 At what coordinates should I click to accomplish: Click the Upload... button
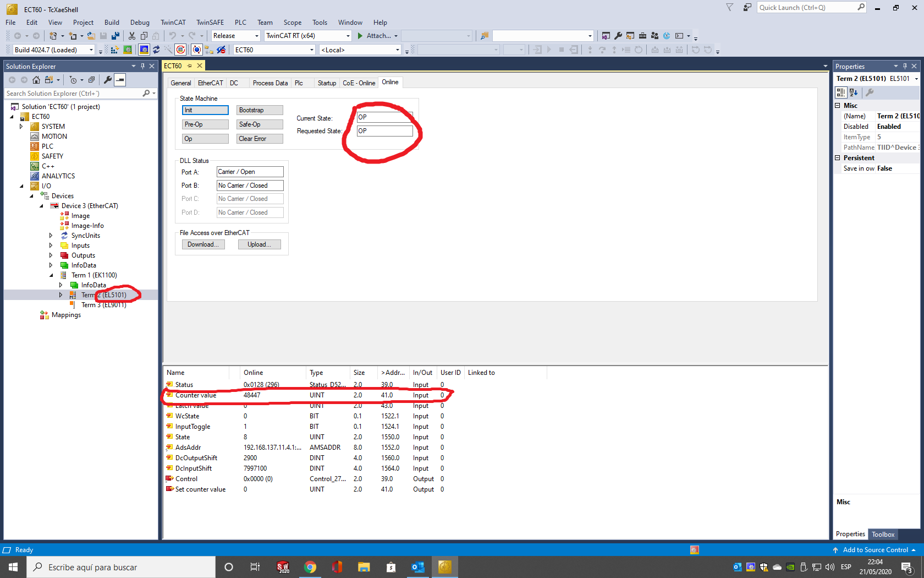coord(260,244)
